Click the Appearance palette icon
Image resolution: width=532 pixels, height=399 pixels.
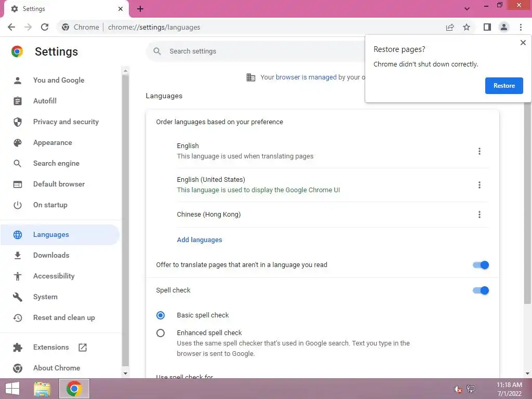tap(18, 142)
